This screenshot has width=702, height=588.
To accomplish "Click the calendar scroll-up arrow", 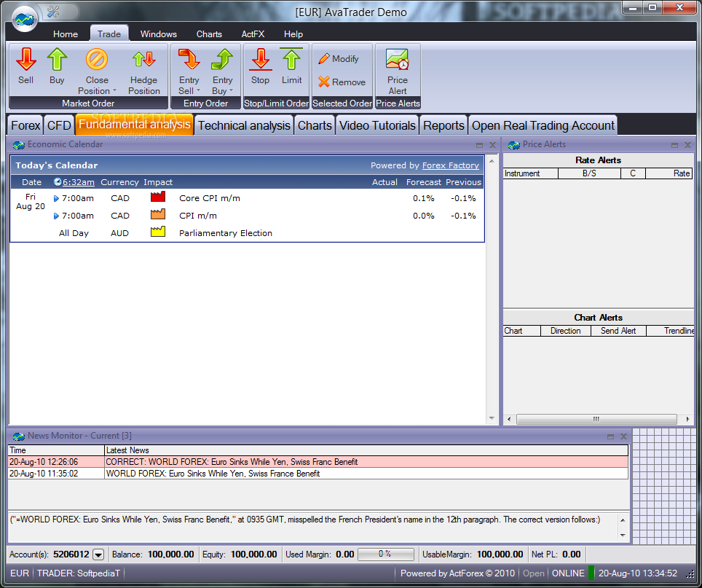I will (492, 160).
